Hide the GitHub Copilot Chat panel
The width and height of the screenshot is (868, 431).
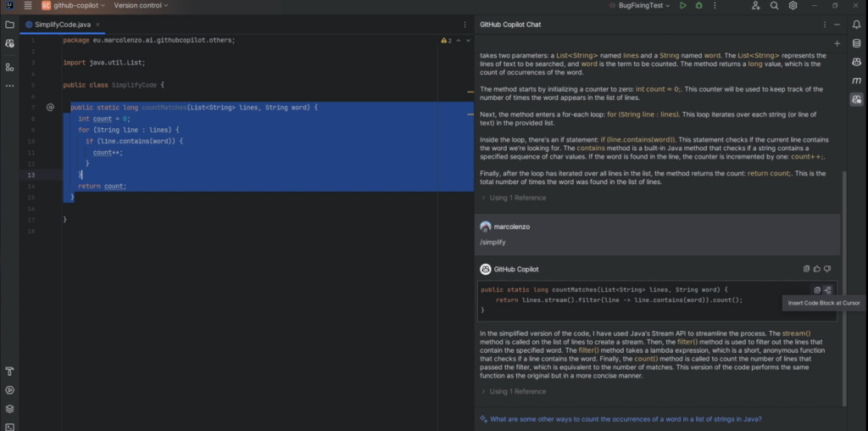837,25
